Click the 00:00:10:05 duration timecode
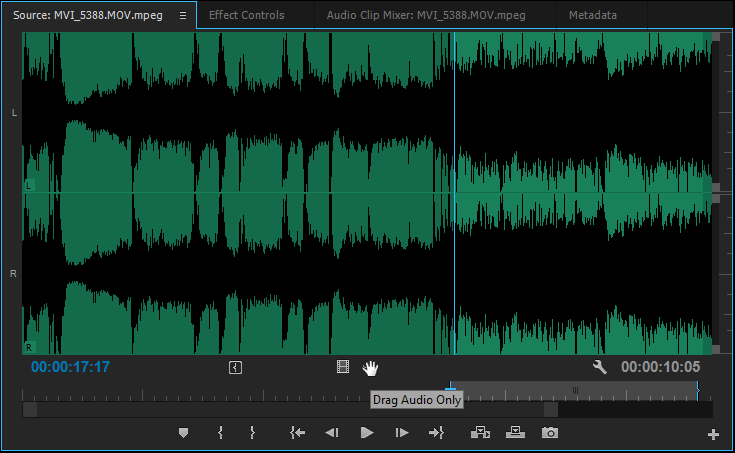735x453 pixels. click(660, 367)
